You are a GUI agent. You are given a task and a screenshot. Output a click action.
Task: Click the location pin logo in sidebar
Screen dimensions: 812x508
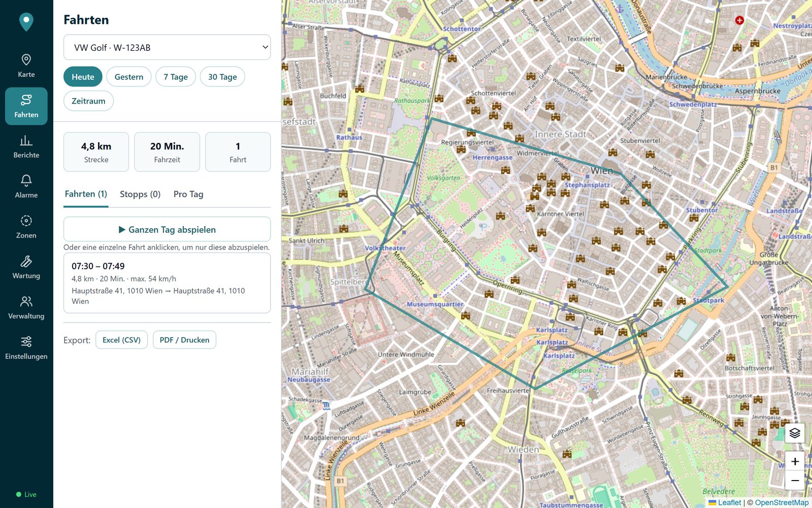(26, 22)
